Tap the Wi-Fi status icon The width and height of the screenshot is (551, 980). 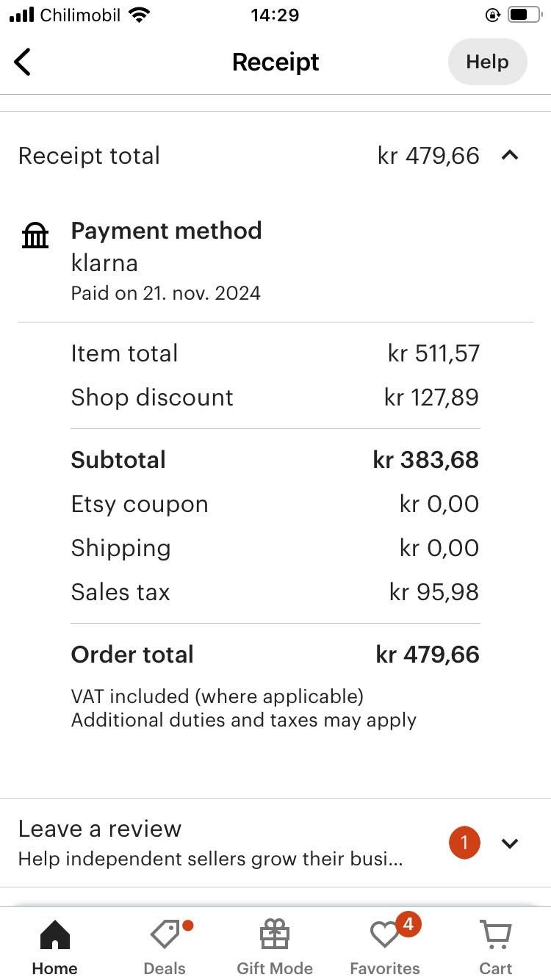click(138, 15)
